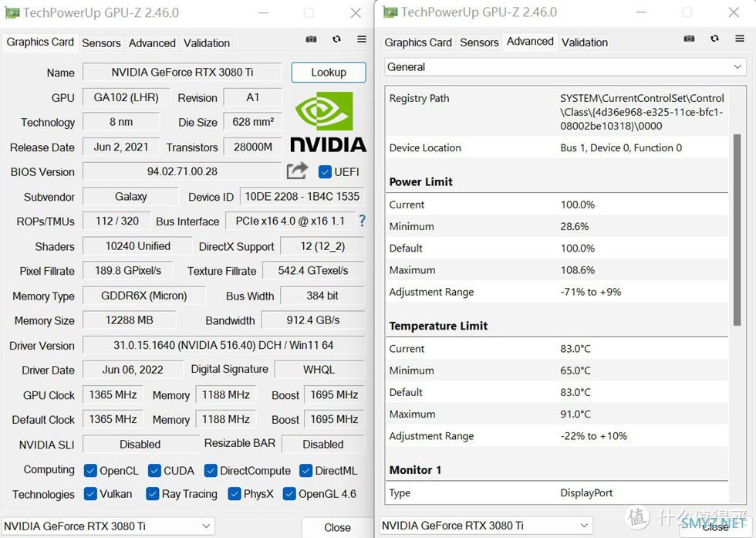This screenshot has width=756, height=538.
Task: Open the General category dropdown
Action: pyautogui.click(x=565, y=67)
